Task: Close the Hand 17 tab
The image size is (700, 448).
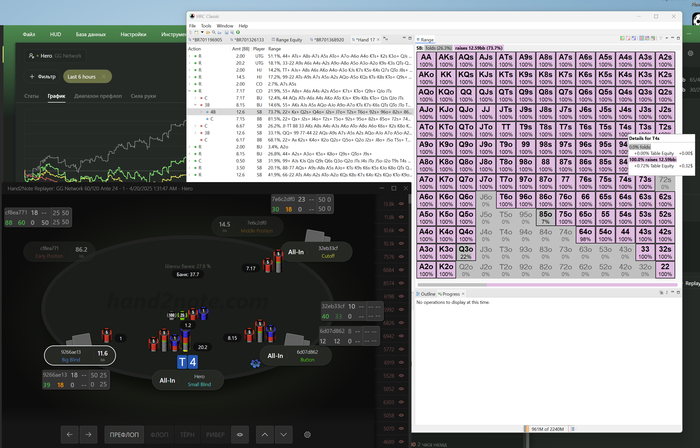Action: click(x=378, y=40)
